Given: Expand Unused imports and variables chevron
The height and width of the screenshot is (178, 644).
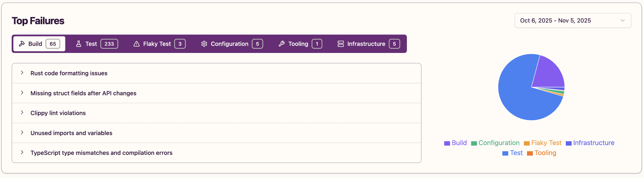Looking at the screenshot, I should click(22, 133).
